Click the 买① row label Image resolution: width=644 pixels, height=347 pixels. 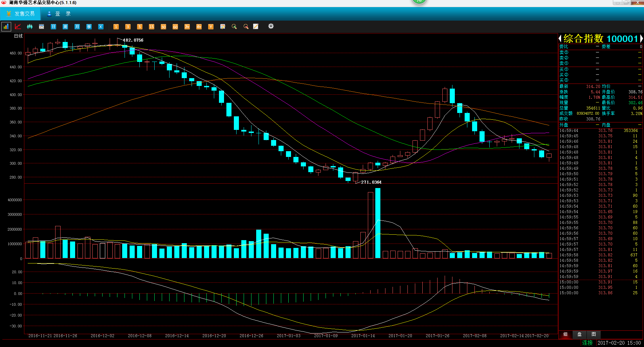(564, 69)
